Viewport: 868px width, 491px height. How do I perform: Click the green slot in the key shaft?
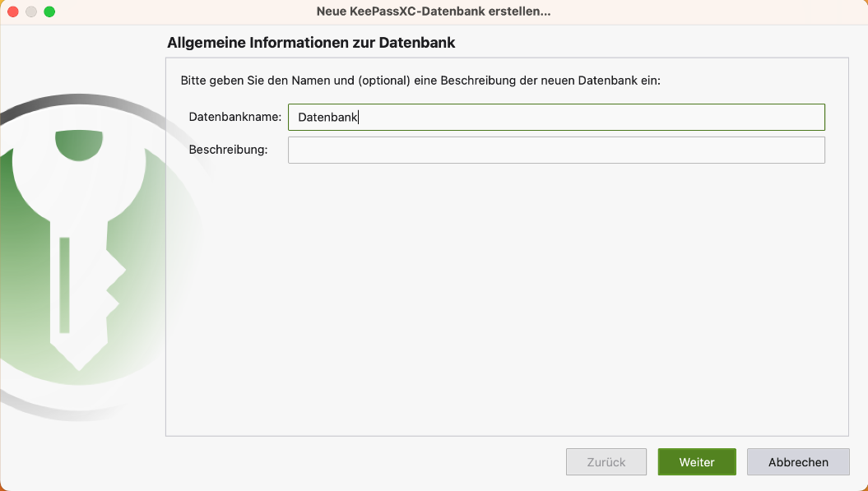64,284
